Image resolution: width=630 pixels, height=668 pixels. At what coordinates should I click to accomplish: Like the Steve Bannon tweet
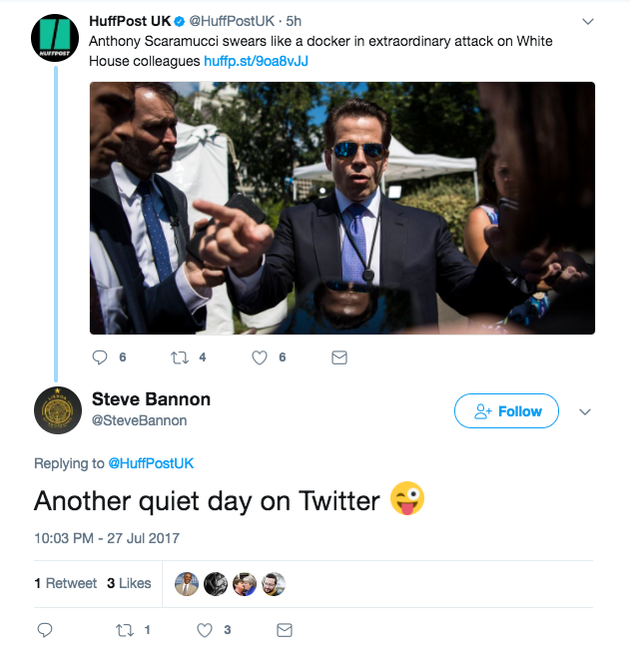coord(204,630)
